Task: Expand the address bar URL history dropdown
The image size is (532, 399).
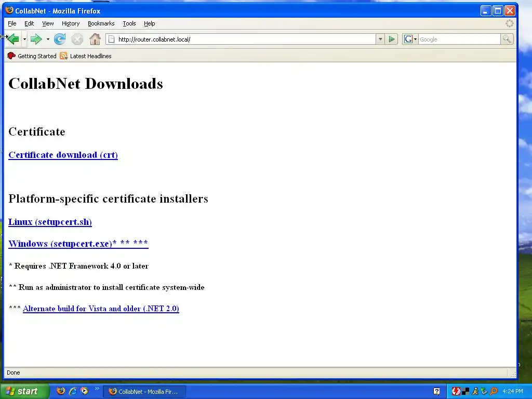Action: (x=380, y=39)
